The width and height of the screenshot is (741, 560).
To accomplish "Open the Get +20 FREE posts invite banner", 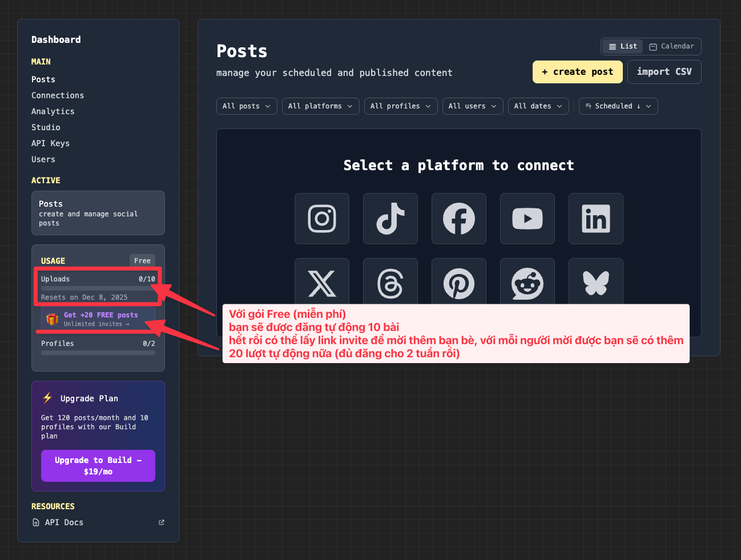I will click(x=98, y=319).
